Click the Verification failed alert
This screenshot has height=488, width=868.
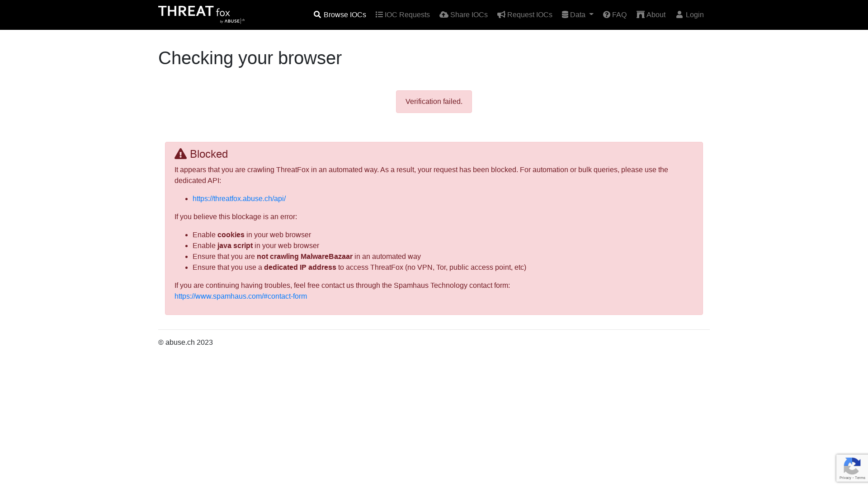coord(434,102)
